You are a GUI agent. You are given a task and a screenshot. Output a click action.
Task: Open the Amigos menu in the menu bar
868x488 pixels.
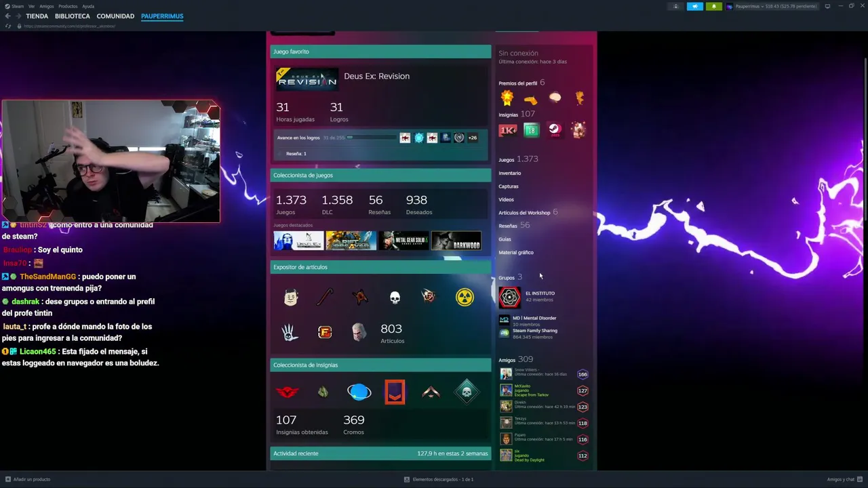click(x=47, y=6)
